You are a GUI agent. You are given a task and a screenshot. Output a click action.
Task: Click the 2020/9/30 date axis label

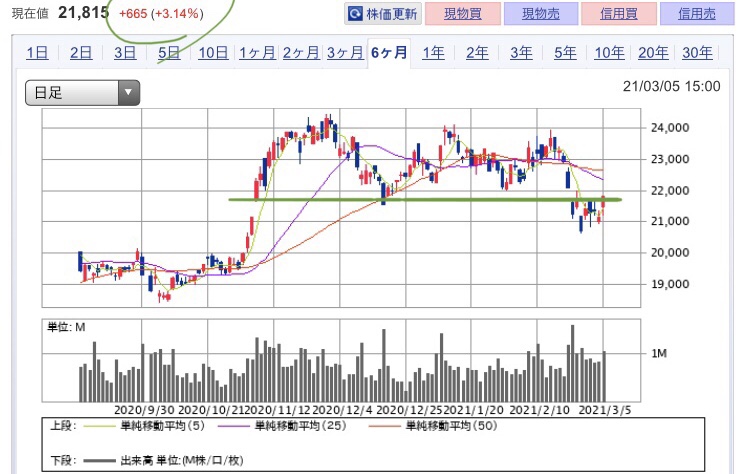pos(145,410)
